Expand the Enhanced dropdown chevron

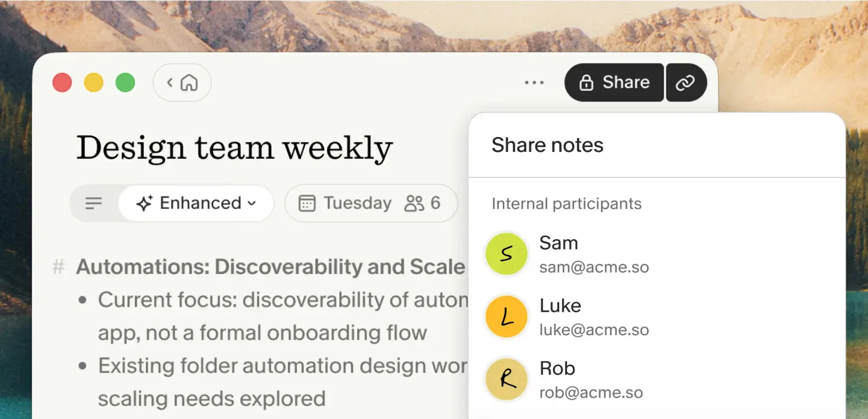click(x=252, y=203)
